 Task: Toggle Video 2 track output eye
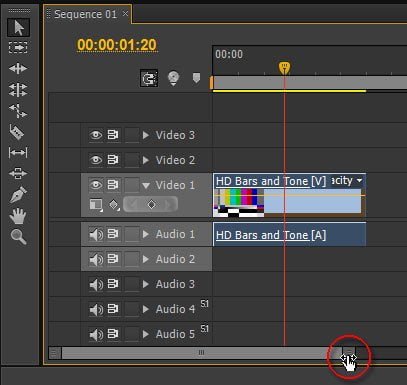tap(96, 160)
